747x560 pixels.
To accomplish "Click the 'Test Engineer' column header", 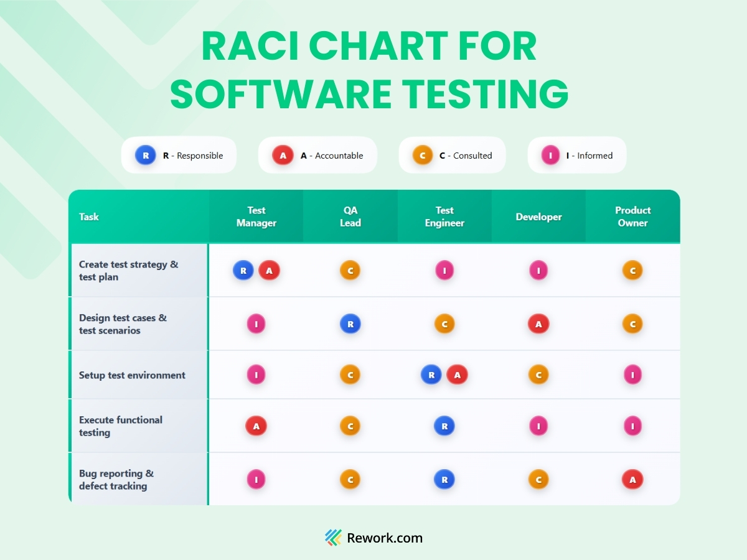I will coord(444,217).
